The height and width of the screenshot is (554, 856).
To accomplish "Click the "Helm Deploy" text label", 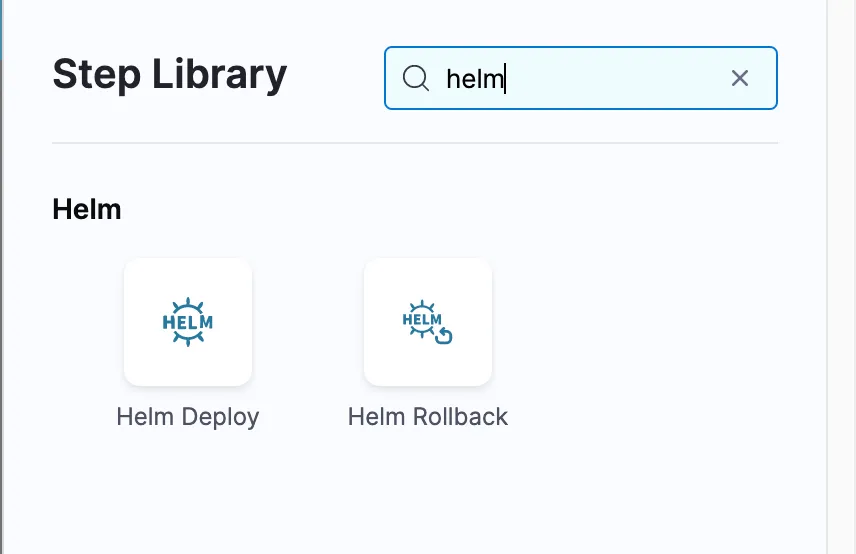I will pyautogui.click(x=188, y=416).
